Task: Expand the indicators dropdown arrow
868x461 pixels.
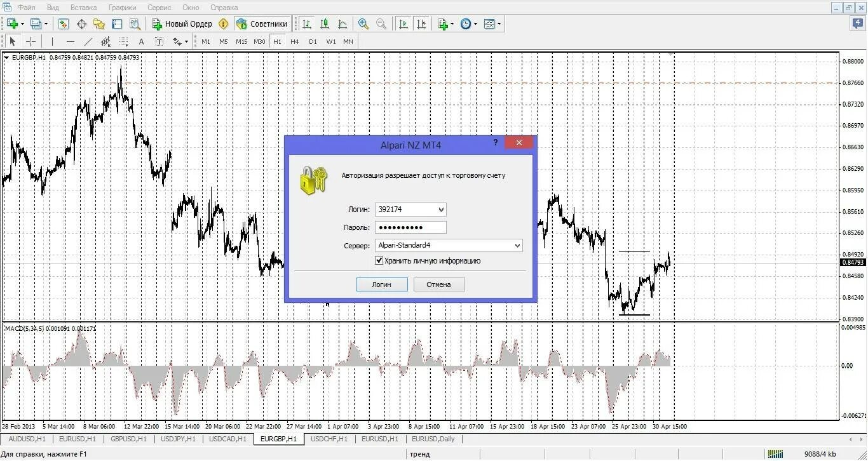Action: 452,23
